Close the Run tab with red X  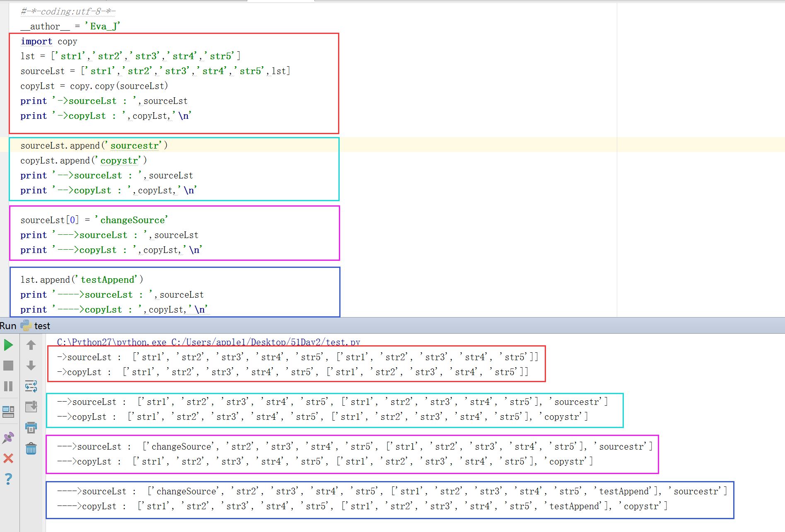[x=8, y=458]
